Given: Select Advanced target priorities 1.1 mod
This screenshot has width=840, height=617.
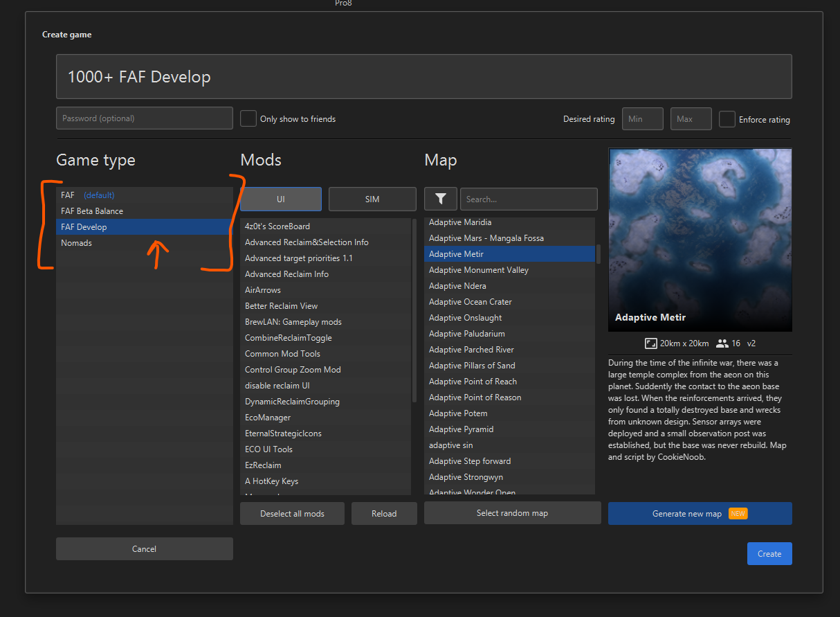Looking at the screenshot, I should (325, 258).
